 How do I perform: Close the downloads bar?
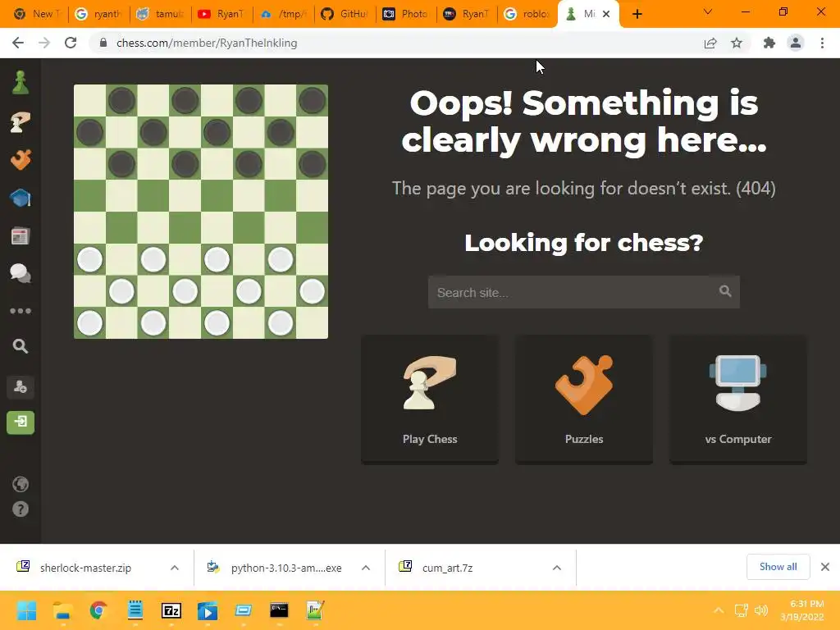coord(825,567)
